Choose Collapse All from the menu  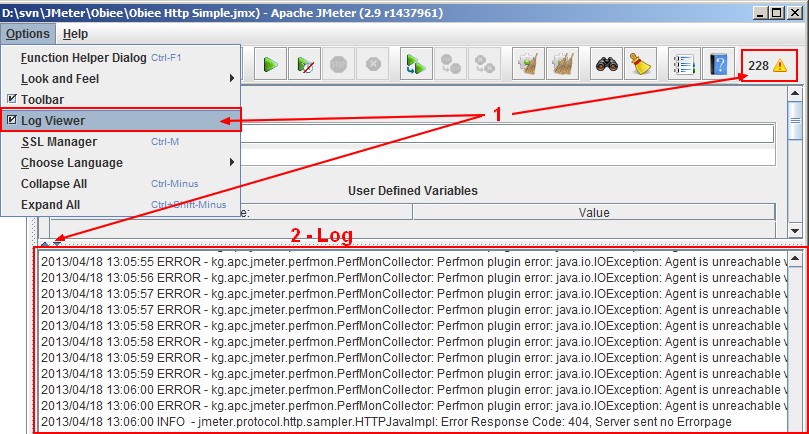[x=53, y=183]
